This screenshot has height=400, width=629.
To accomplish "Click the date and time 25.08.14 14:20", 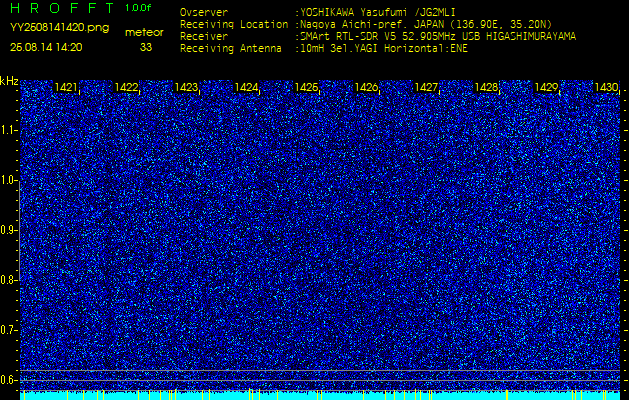I will click(46, 47).
